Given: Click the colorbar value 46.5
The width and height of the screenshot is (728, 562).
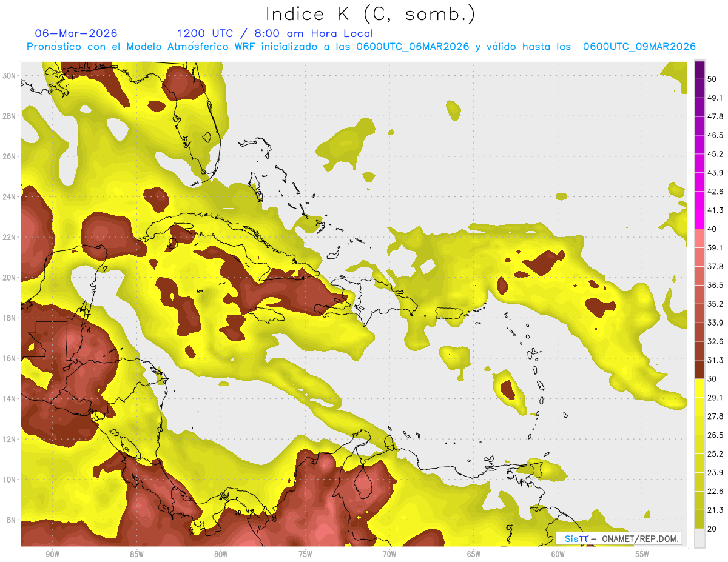Looking at the screenshot, I should coord(715,135).
